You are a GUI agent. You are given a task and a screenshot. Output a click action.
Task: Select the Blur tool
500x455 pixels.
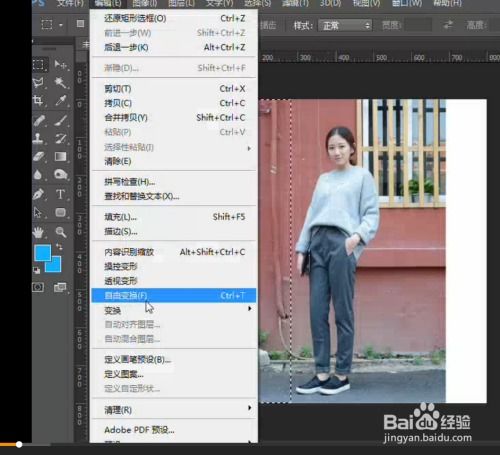coord(38,174)
